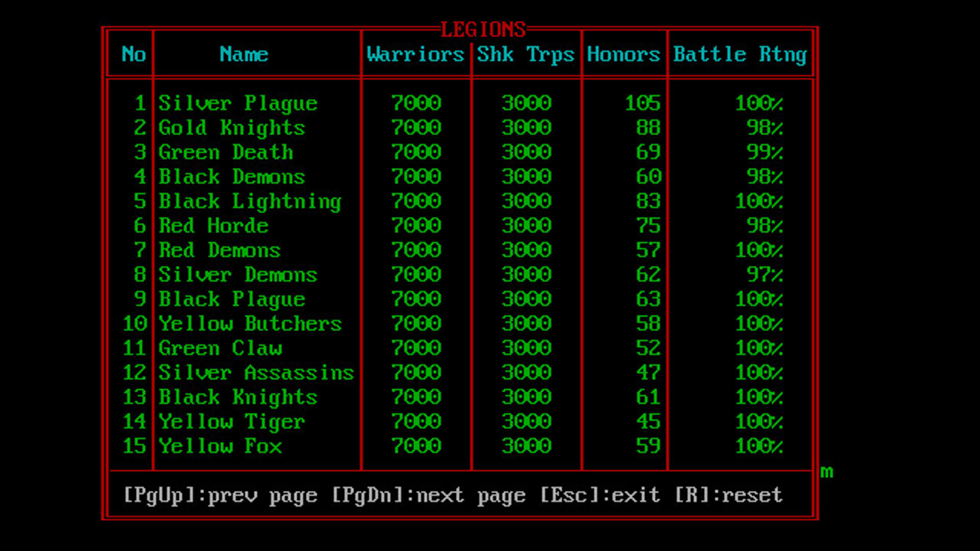
Task: Click the [PgUp]:prev page option
Action: [x=220, y=495]
